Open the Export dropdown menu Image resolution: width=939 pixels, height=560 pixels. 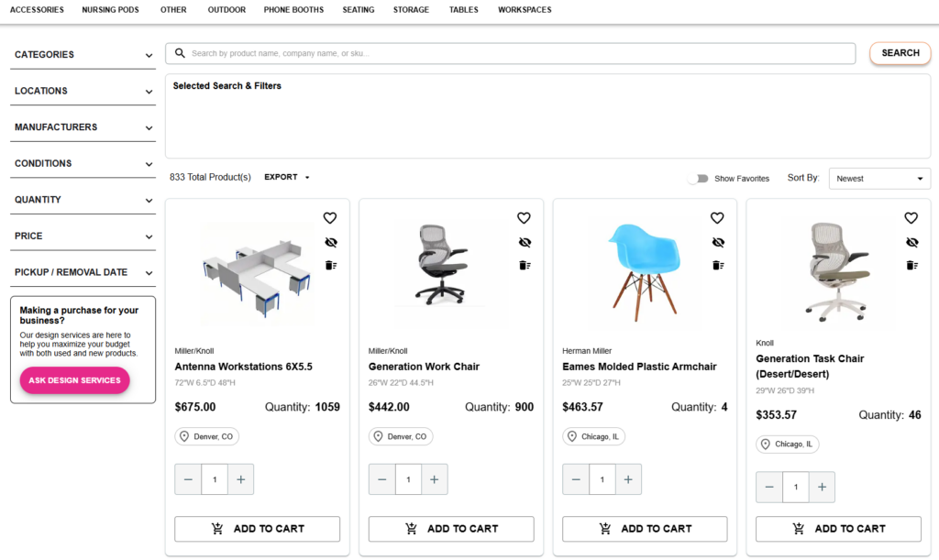tap(287, 178)
